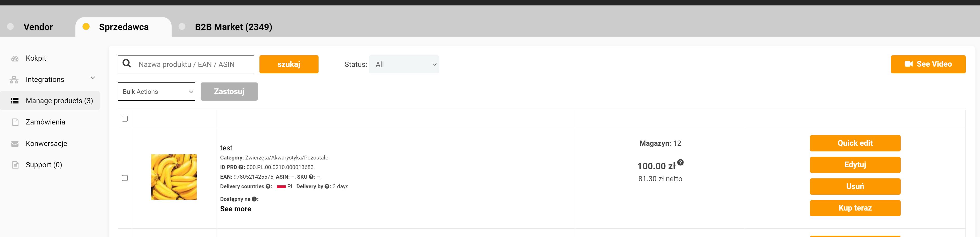
Task: Check the box for the test product
Action: tap(125, 178)
